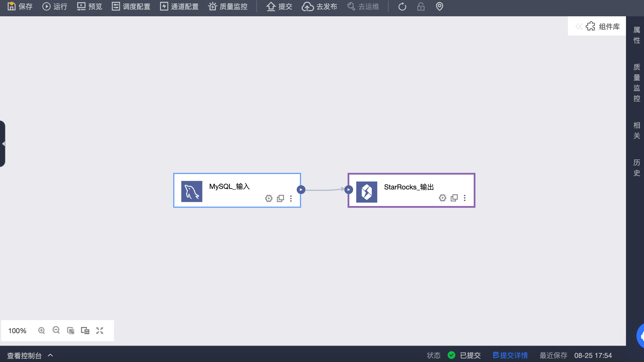Image resolution: width=644 pixels, height=362 pixels.
Task: Zoom in the canvas with magnifier plus
Action: tap(42, 331)
